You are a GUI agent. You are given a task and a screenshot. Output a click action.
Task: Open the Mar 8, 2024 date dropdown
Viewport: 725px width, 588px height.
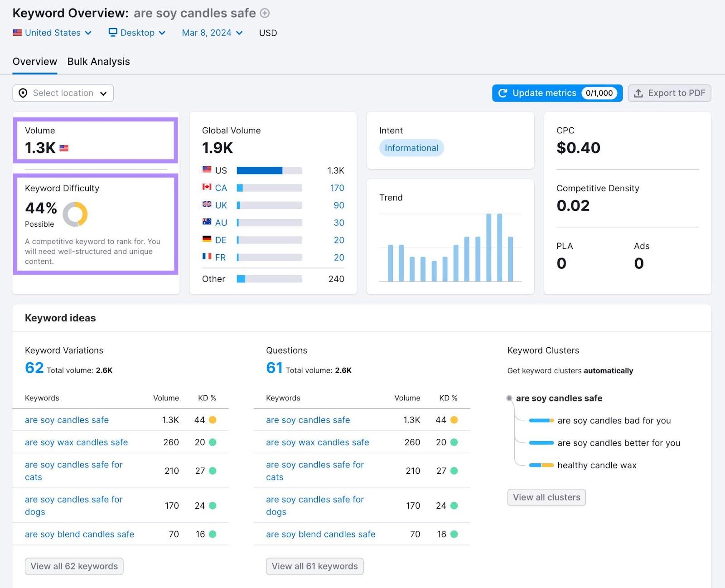click(212, 33)
